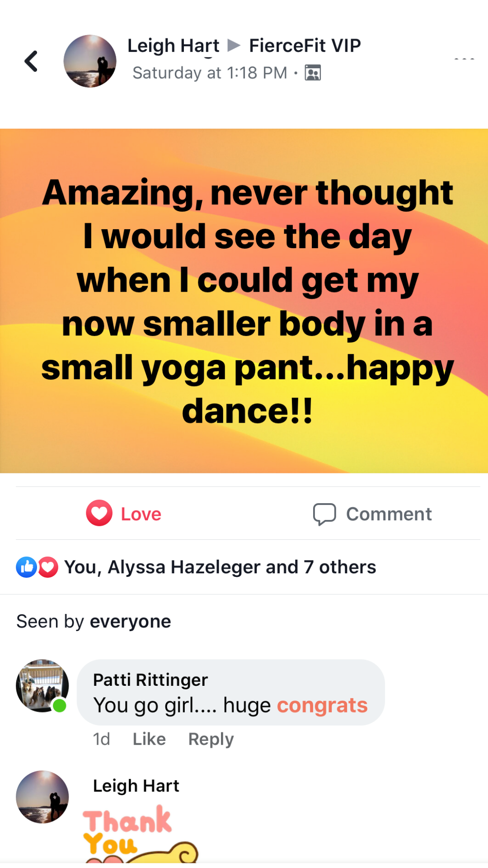Tap the highlighted congrats word

point(322,705)
